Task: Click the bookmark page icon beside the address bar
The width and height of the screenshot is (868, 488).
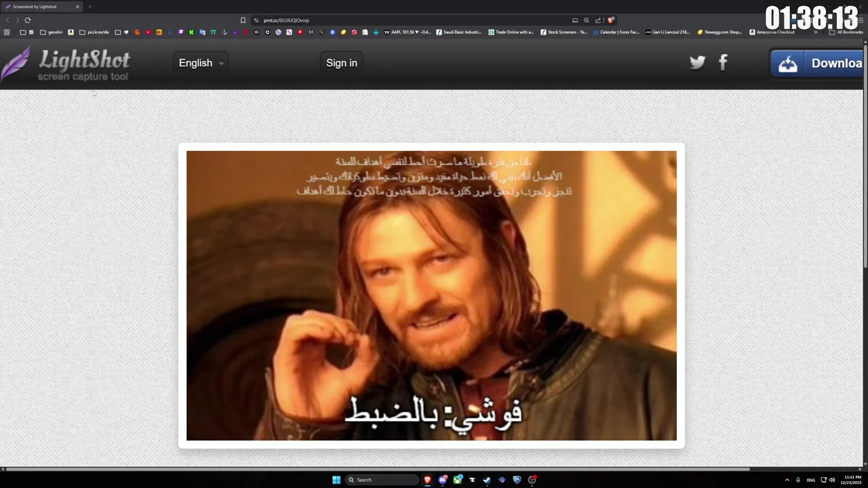Action: [x=243, y=20]
